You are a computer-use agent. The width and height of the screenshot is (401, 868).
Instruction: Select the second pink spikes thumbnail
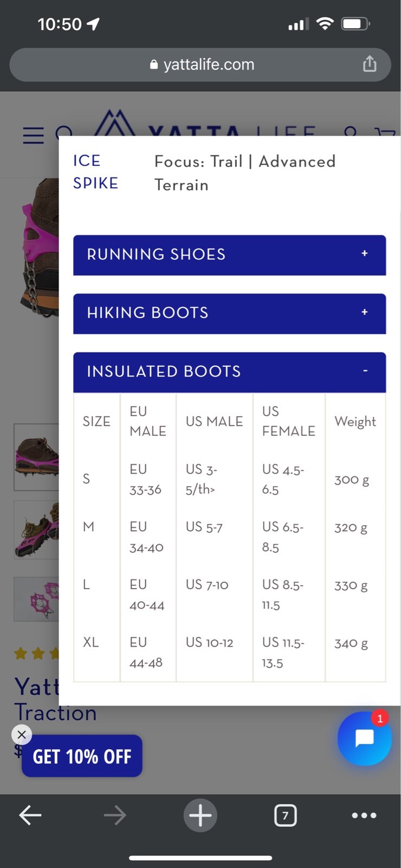pyautogui.click(x=36, y=529)
